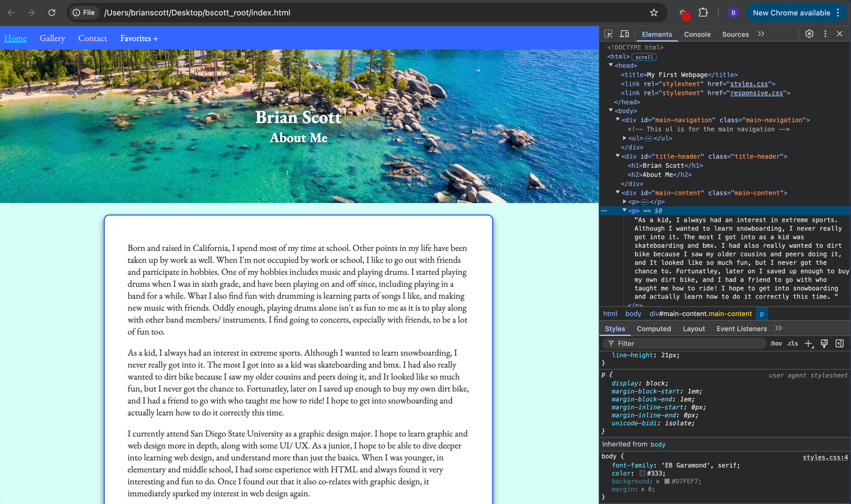Toggle the device toolbar emulation
This screenshot has width=851, height=504.
[x=624, y=34]
